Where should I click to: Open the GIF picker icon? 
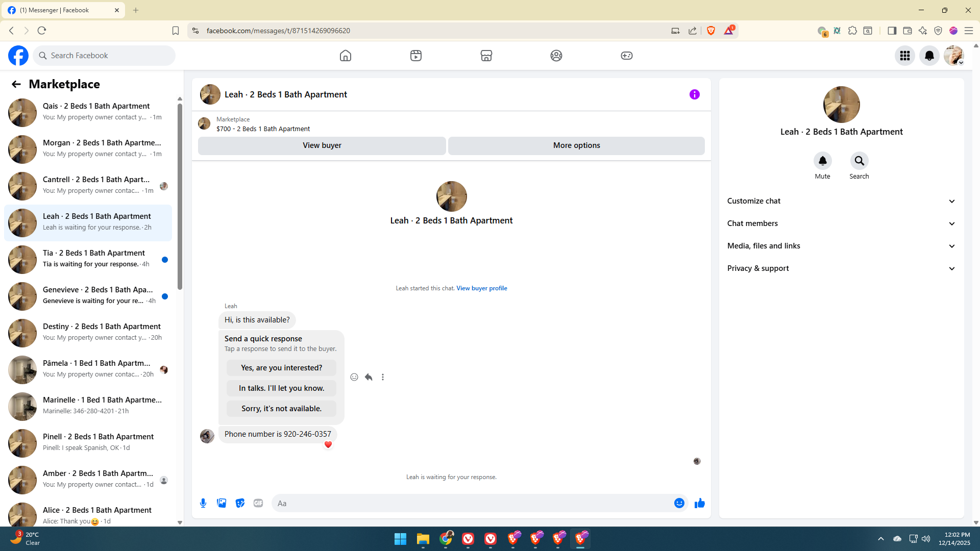(258, 503)
